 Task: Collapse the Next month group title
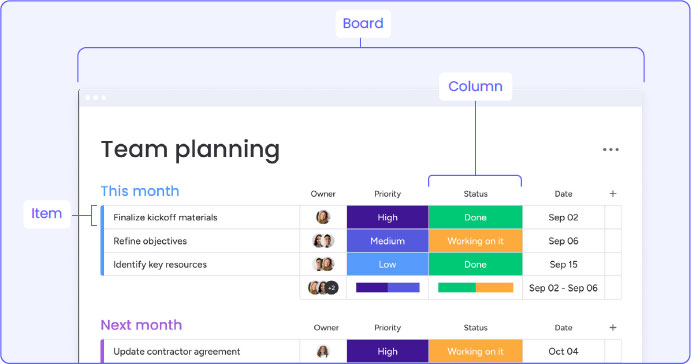[141, 325]
